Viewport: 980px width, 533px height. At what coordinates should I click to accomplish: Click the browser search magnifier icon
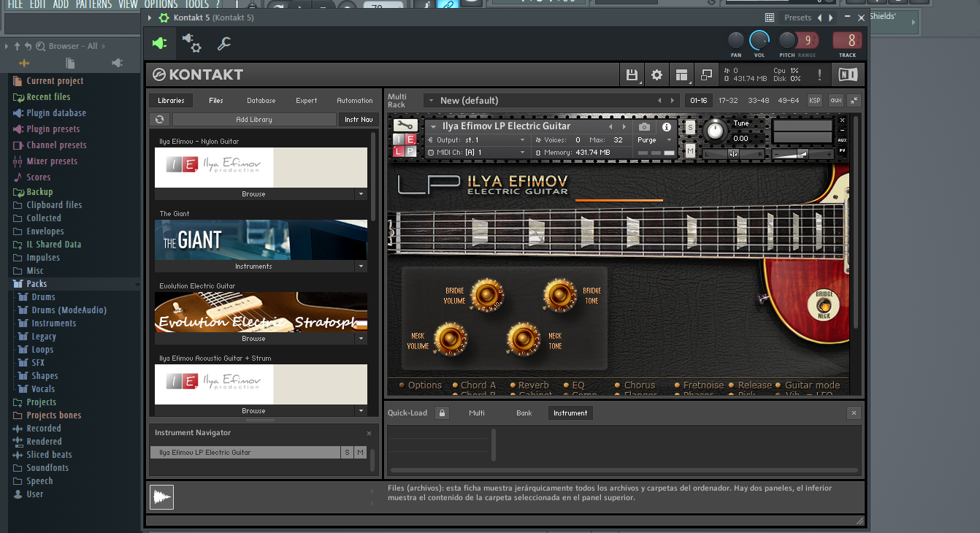coord(40,46)
